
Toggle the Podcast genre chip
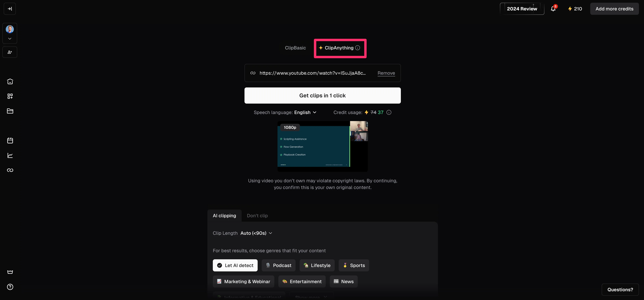point(279,265)
